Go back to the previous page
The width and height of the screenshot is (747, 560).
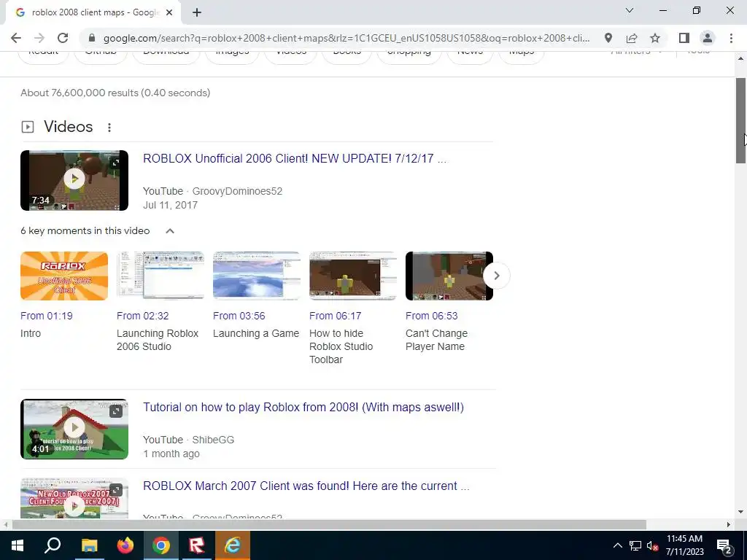coord(16,38)
